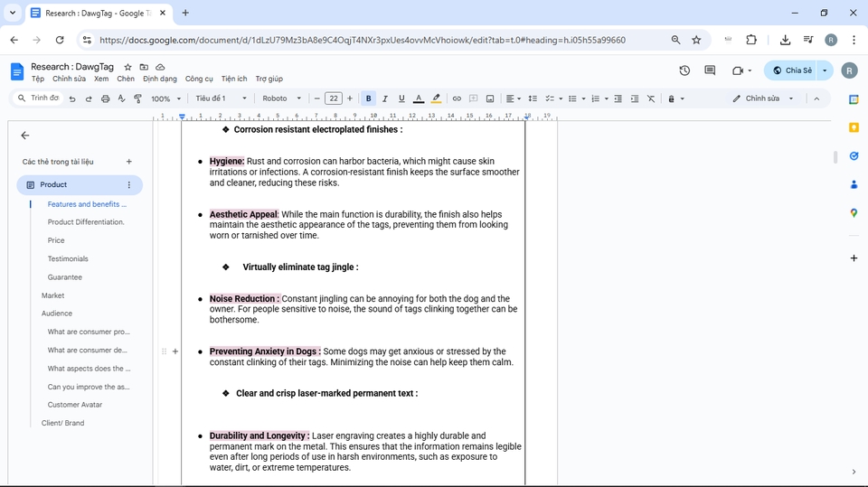
Task: Click the clear formatting icon
Action: (x=651, y=98)
